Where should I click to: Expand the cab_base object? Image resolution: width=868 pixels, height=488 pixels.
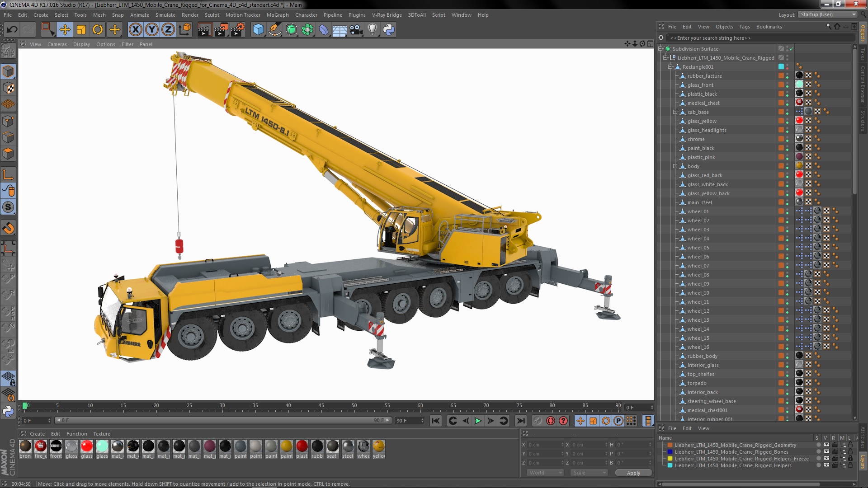pyautogui.click(x=675, y=112)
